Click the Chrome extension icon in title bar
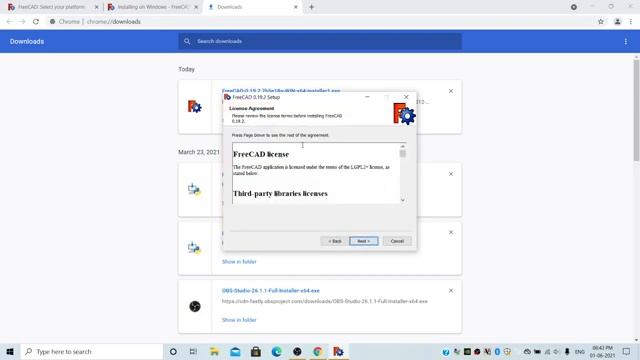The height and width of the screenshot is (360, 640). [574, 7]
